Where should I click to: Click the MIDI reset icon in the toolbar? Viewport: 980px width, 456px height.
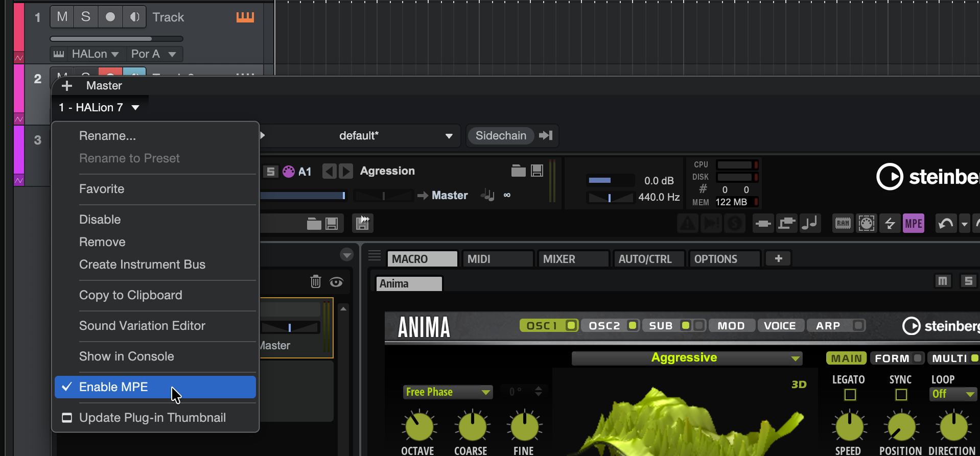tap(867, 223)
